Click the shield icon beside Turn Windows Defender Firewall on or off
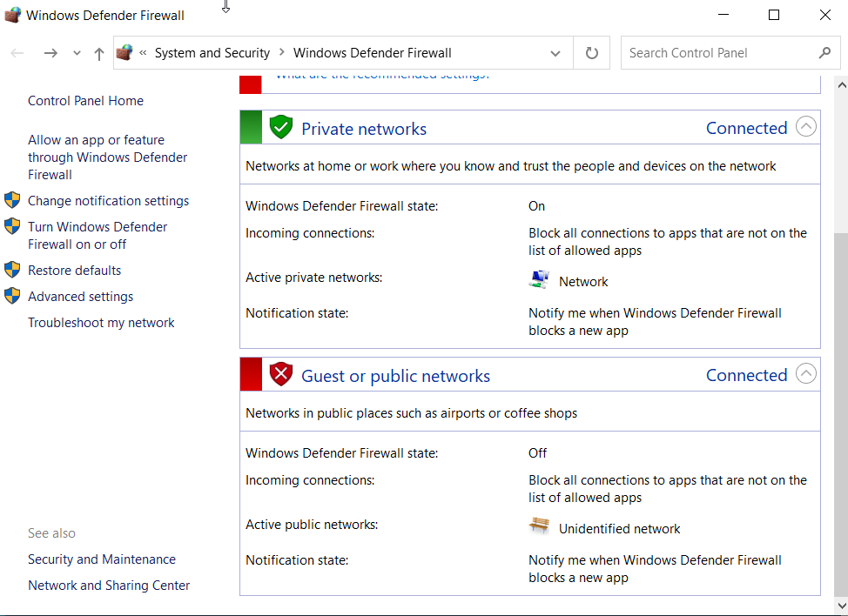 (x=12, y=226)
